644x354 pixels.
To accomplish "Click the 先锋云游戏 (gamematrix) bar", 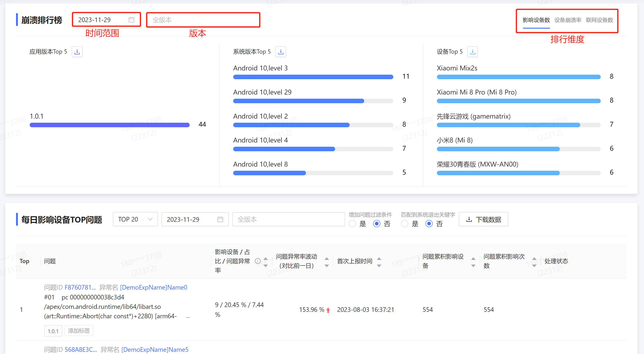I will [518, 125].
